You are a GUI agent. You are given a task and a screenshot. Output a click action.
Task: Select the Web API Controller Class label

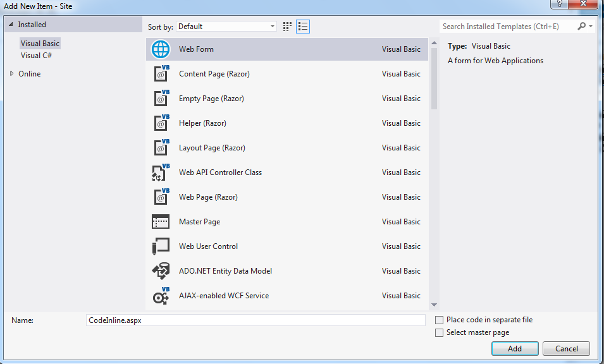[220, 173]
